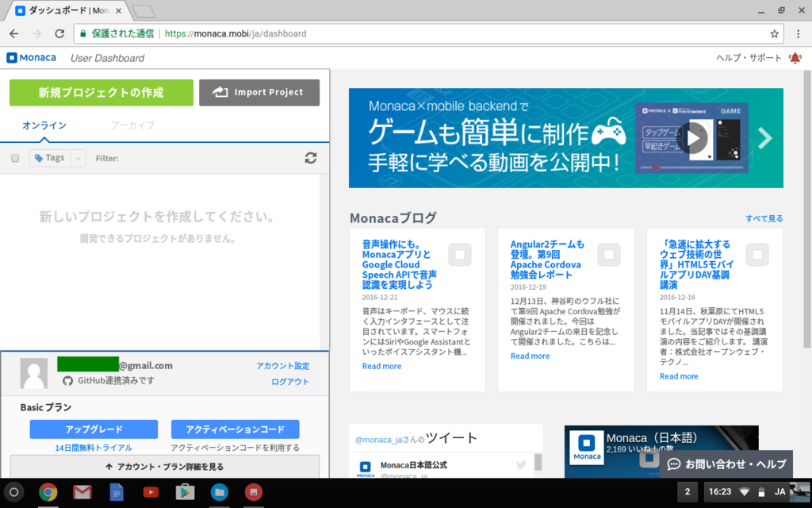This screenshot has width=812, height=508.
Task: Click 新規プロジェクトの作成 button
Action: (101, 93)
